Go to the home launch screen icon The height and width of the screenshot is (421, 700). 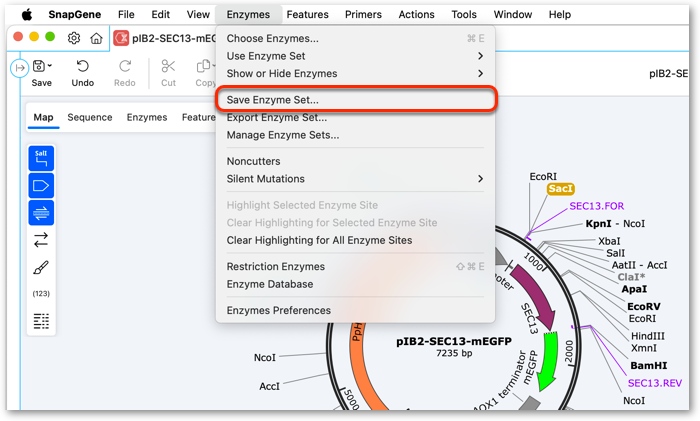(x=96, y=38)
